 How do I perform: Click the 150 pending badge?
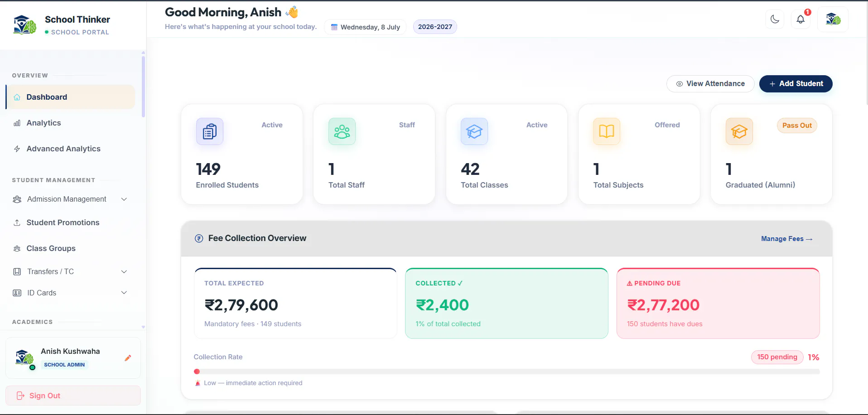(777, 357)
